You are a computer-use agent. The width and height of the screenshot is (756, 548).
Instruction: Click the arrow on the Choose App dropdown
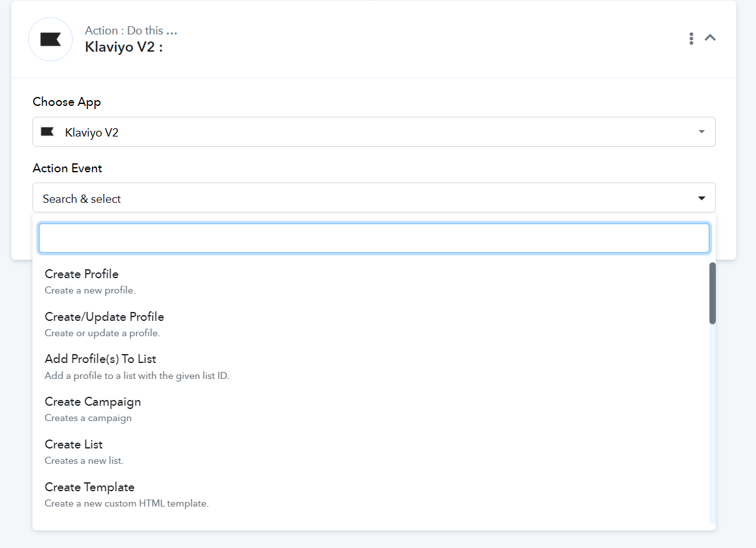pyautogui.click(x=702, y=131)
